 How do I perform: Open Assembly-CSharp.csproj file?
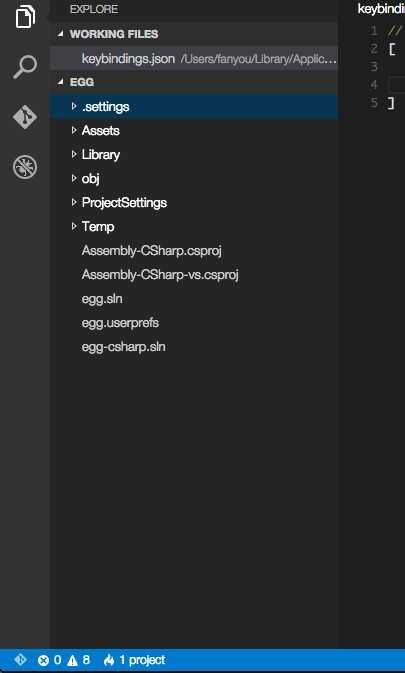151,250
